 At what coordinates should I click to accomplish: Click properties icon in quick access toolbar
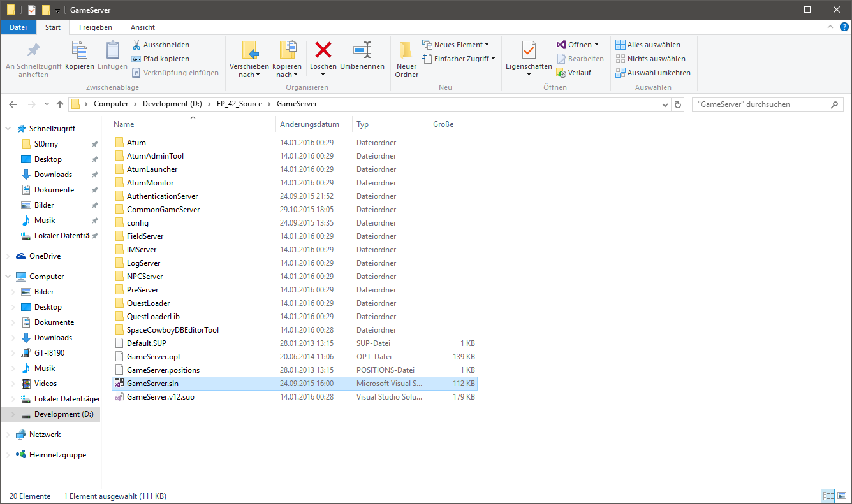[x=32, y=10]
